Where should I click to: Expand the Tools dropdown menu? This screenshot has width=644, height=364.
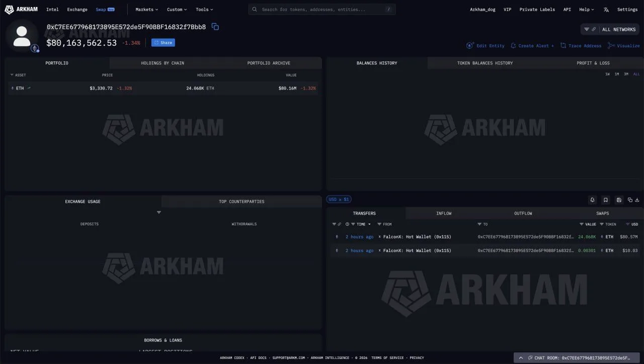tap(204, 10)
